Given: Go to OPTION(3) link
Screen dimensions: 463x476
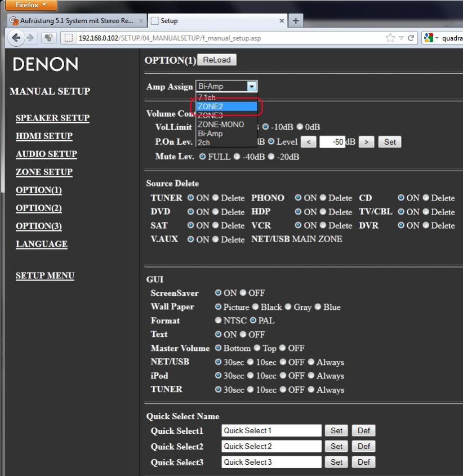Looking at the screenshot, I should click(x=38, y=226).
